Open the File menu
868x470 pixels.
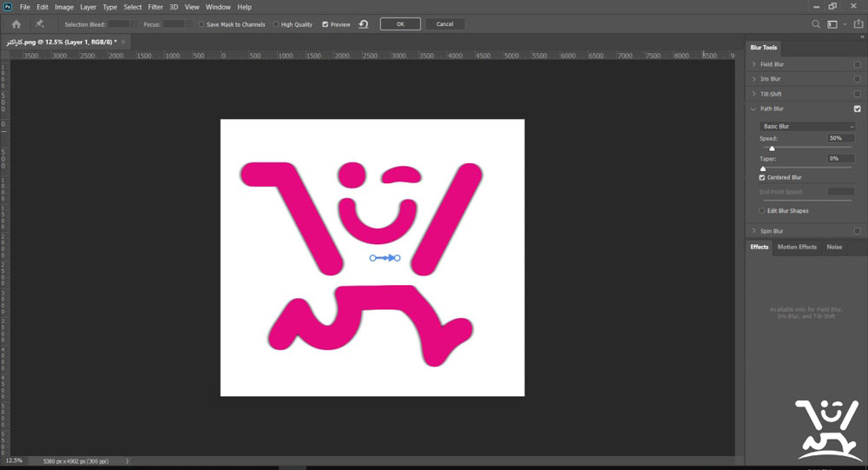[25, 7]
